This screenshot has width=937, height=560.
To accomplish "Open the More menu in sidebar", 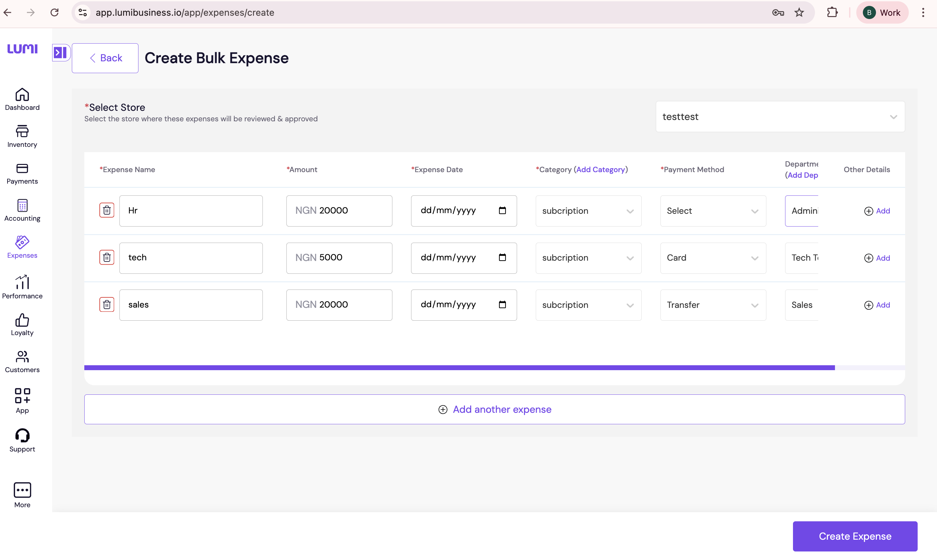I will coord(22,495).
